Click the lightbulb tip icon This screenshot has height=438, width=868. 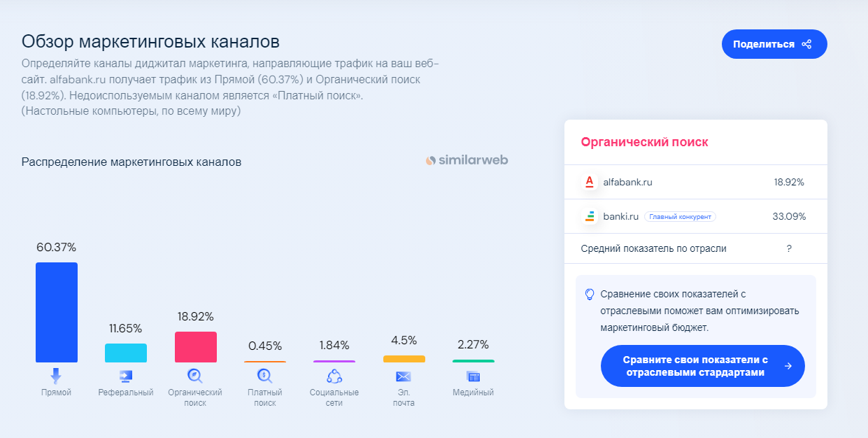coord(590,294)
